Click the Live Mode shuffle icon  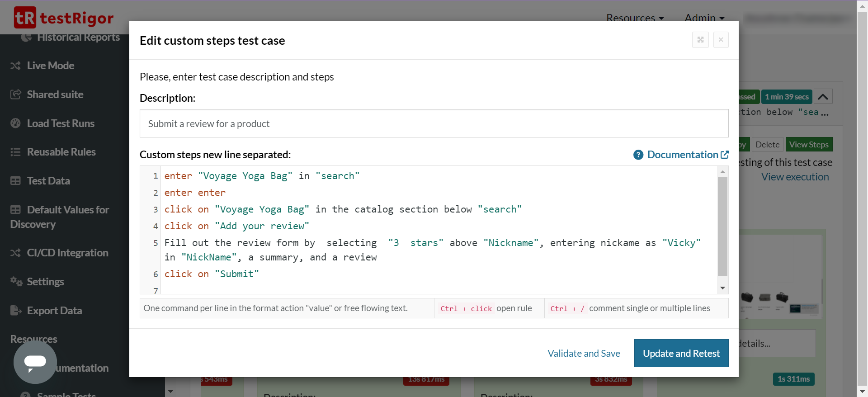pyautogui.click(x=15, y=66)
